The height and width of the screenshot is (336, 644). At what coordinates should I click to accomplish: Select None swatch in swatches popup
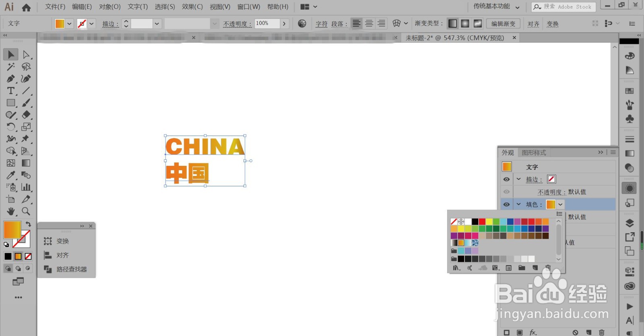454,221
